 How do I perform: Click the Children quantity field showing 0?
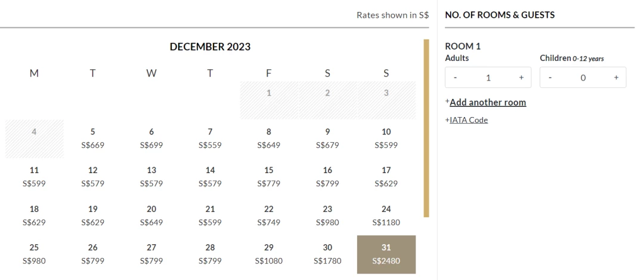click(583, 78)
